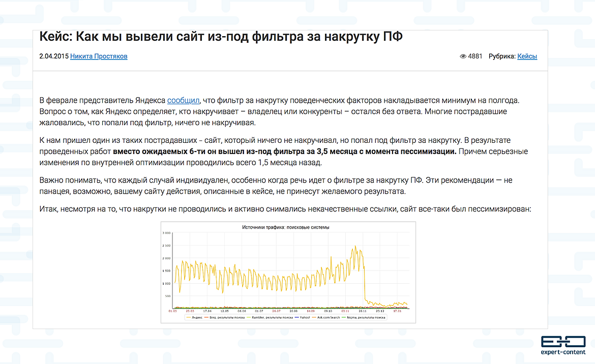Click the eye views icon
Viewport: 595px width, 364px height.
point(463,56)
